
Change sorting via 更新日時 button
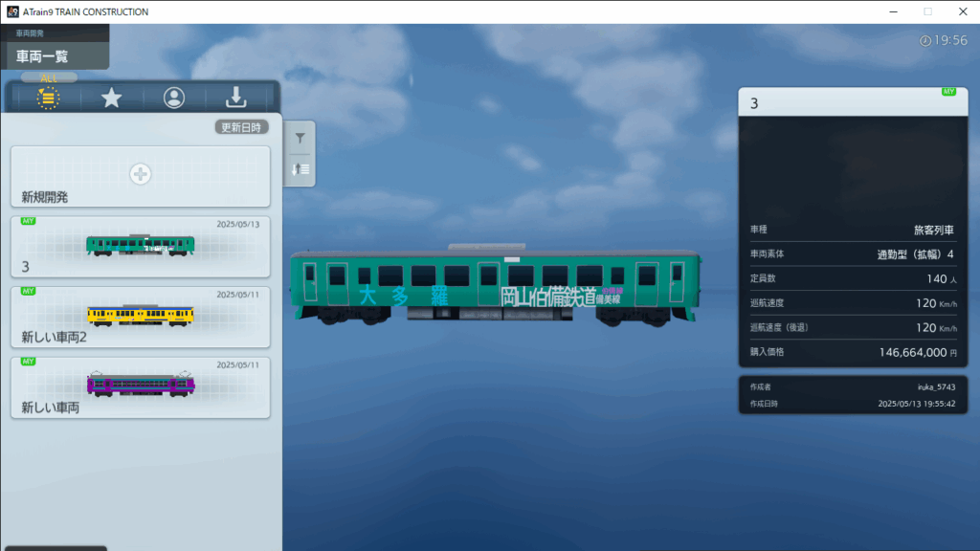click(241, 127)
